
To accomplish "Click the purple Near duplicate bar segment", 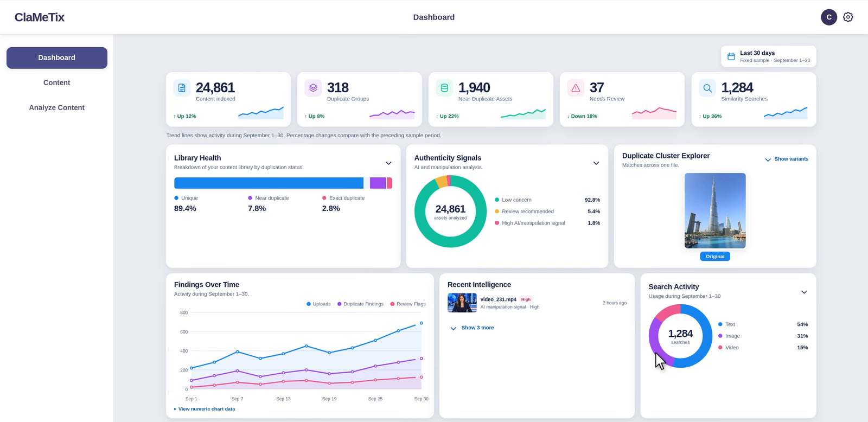I will click(x=378, y=183).
